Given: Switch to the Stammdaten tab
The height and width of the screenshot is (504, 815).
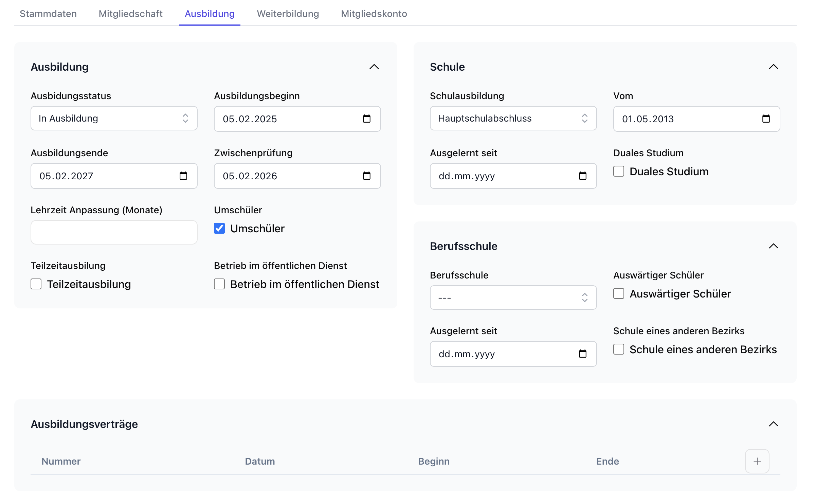Looking at the screenshot, I should (x=48, y=14).
